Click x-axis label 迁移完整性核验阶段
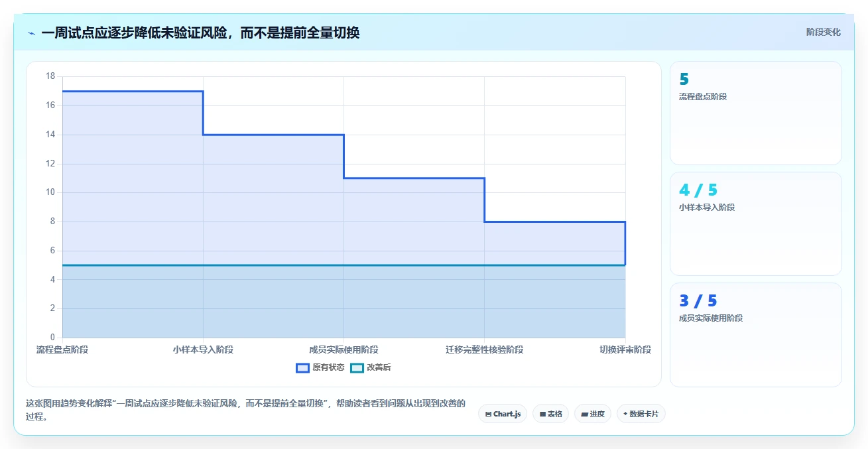Image resolution: width=868 pixels, height=449 pixels. [485, 350]
